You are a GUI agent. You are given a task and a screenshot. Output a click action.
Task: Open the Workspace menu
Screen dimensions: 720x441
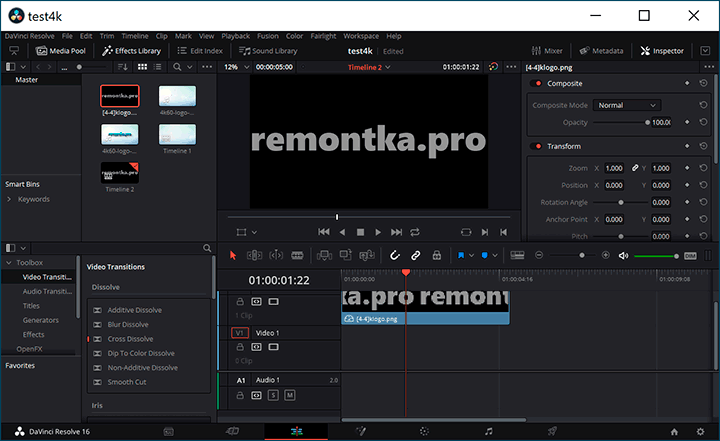(361, 36)
